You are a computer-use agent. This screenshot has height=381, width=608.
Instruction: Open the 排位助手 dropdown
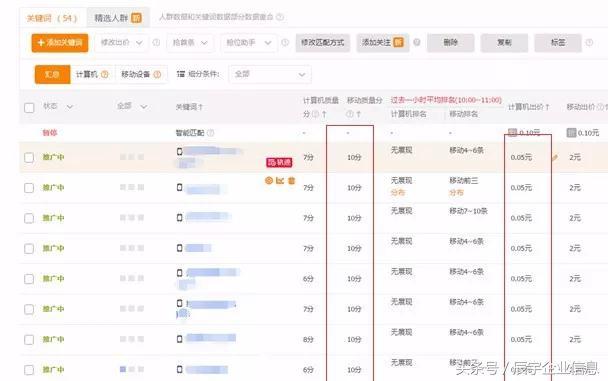click(249, 43)
